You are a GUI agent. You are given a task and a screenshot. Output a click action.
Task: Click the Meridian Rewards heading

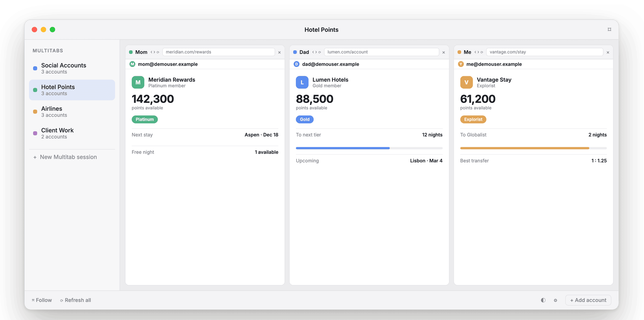[172, 80]
